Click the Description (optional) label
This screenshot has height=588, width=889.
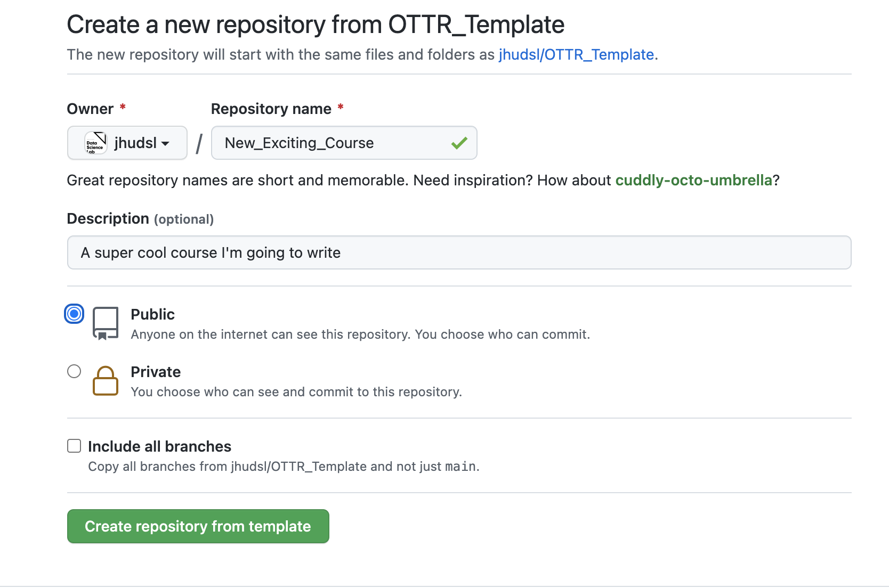click(140, 219)
